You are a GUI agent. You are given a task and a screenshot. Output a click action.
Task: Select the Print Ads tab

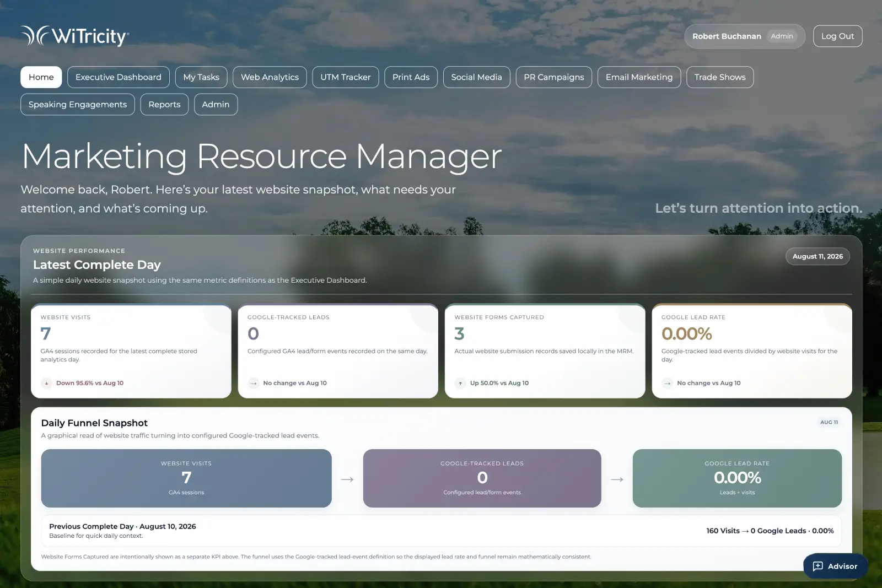(411, 77)
